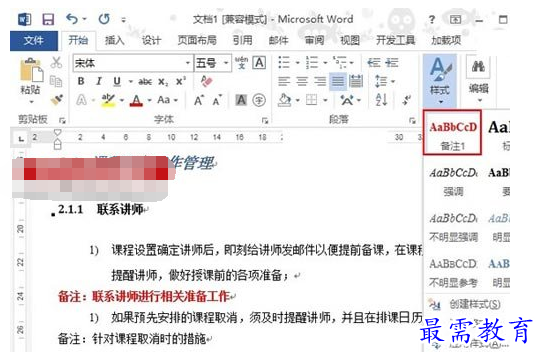Toggle Italic formatting
This screenshot has width=541, height=362.
pyautogui.click(x=99, y=81)
